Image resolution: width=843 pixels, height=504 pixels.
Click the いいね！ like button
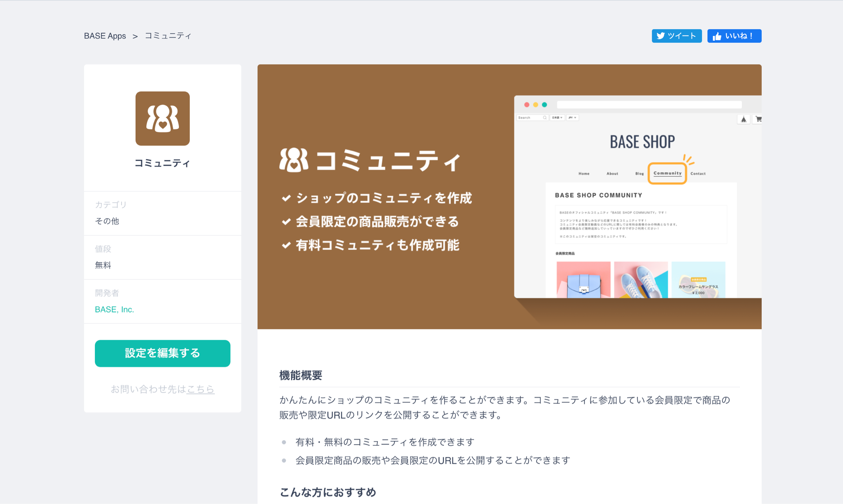[734, 36]
